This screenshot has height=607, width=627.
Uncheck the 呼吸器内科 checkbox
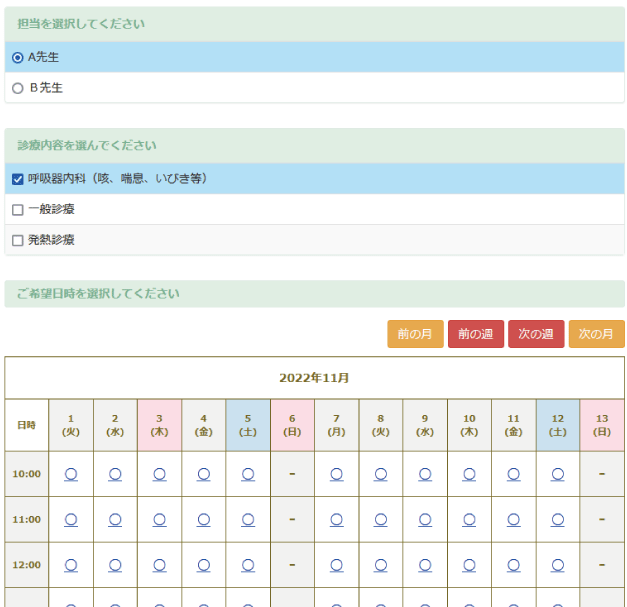tap(18, 179)
